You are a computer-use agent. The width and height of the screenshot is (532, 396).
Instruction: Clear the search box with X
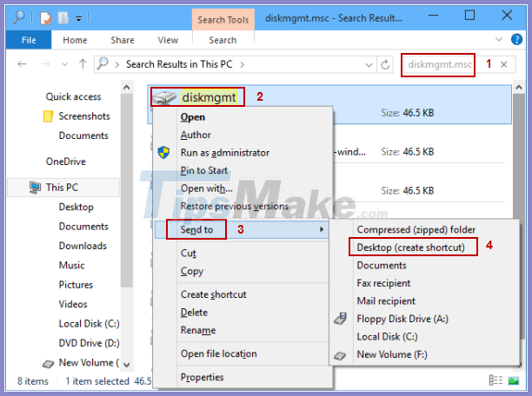[x=504, y=64]
